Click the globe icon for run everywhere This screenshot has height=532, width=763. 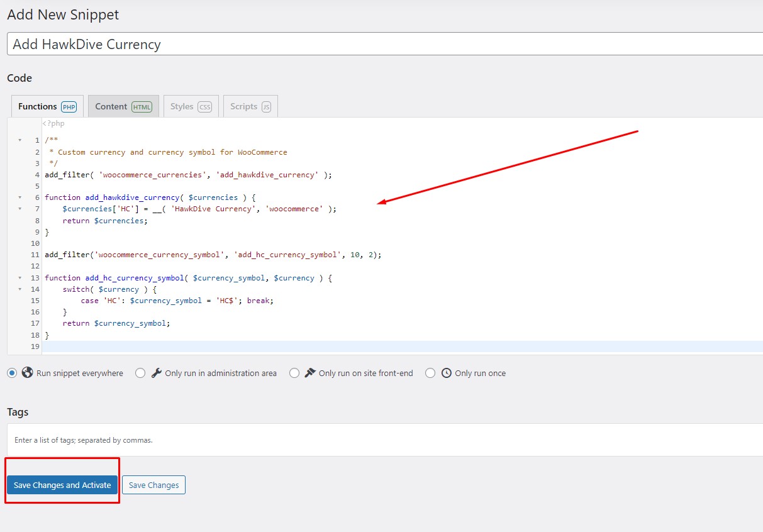(27, 373)
